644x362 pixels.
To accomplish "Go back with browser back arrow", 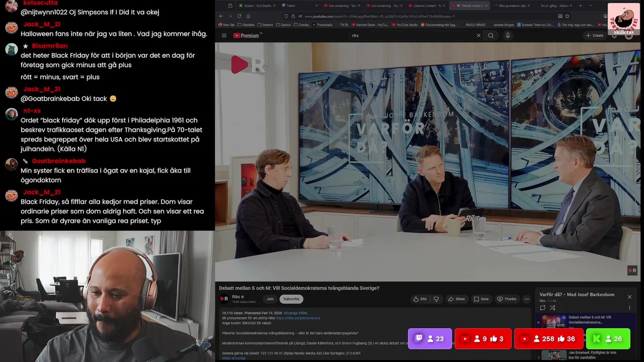I will point(220,16).
